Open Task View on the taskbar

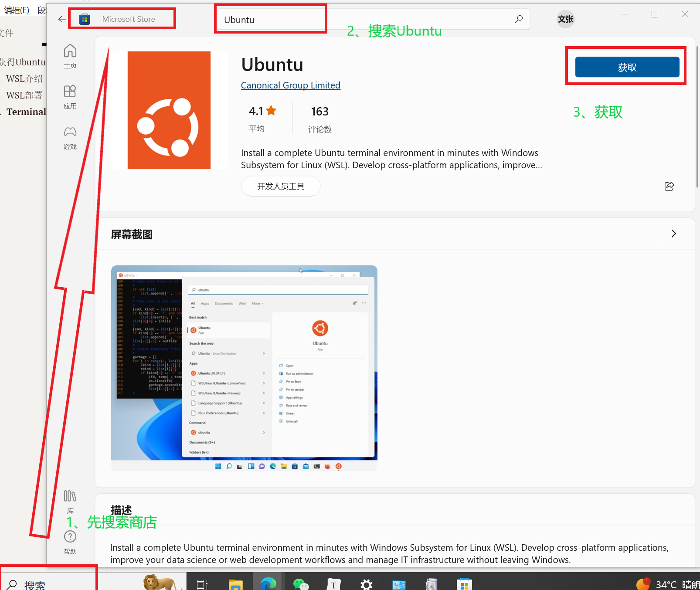202,584
